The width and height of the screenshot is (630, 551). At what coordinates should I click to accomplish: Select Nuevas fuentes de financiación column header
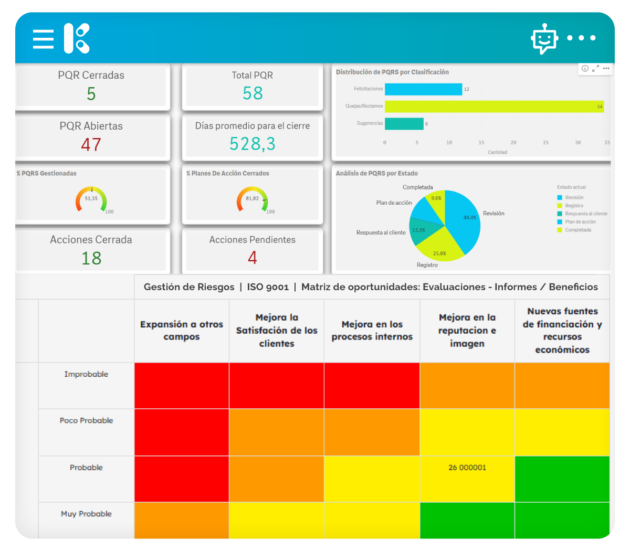562,330
